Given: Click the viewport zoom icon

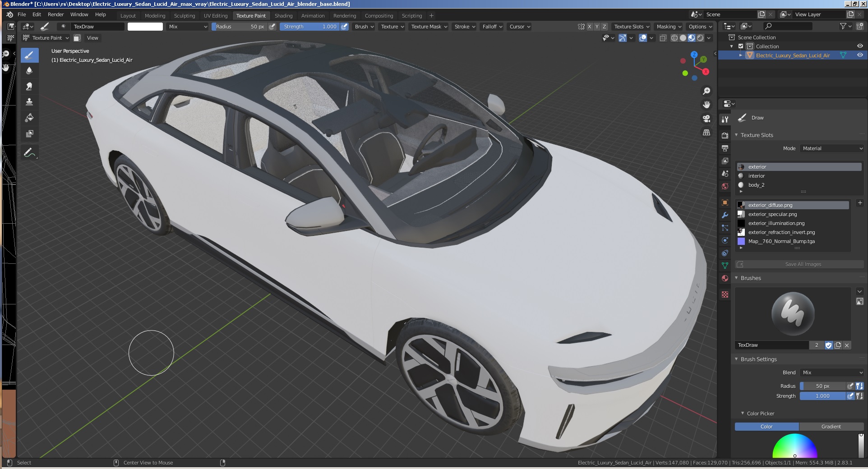Looking at the screenshot, I should [706, 91].
